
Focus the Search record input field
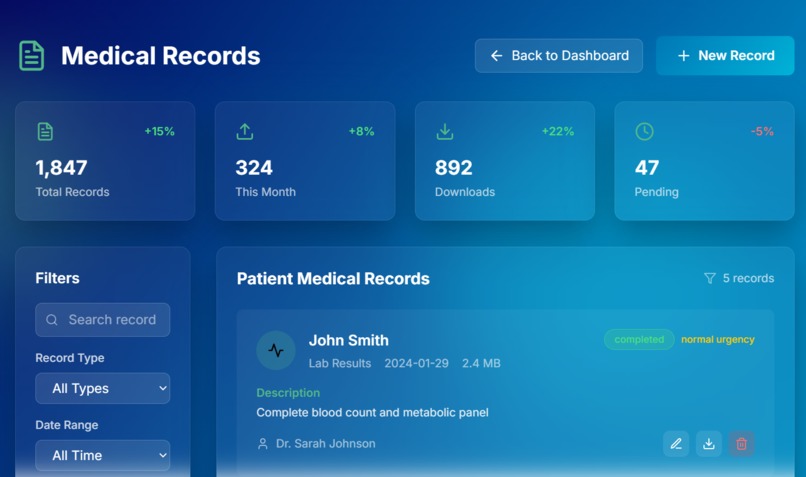[x=103, y=320]
